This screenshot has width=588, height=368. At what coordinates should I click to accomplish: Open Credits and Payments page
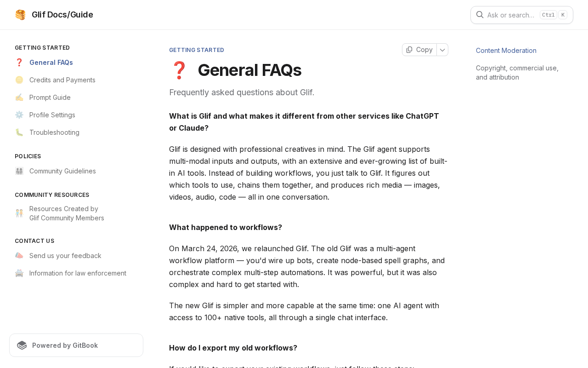(x=62, y=80)
